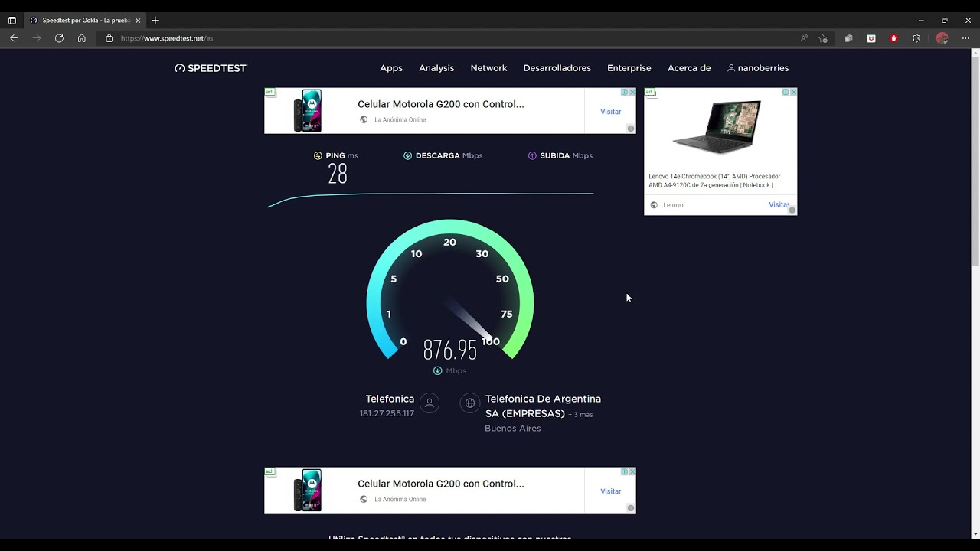This screenshot has width=980, height=551.
Task: Open the Analysis menu
Action: (436, 68)
